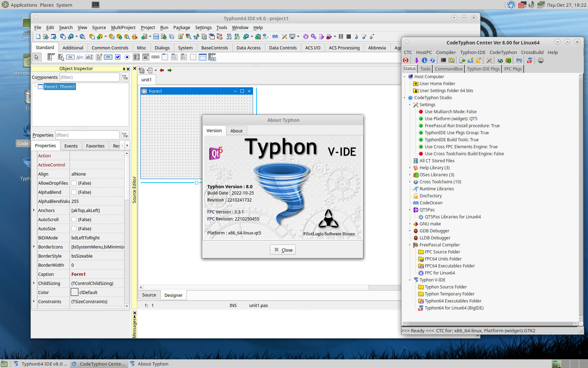Expand the BorderIcons property
Screen dimensions: 588x368
[34, 247]
